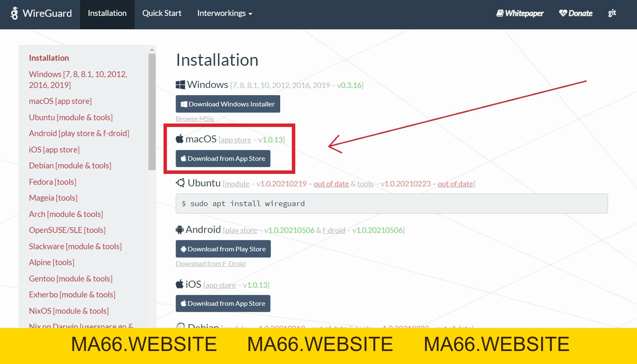Open sidebar NixOS [module & tools] link
This screenshot has width=637, height=364.
(69, 311)
